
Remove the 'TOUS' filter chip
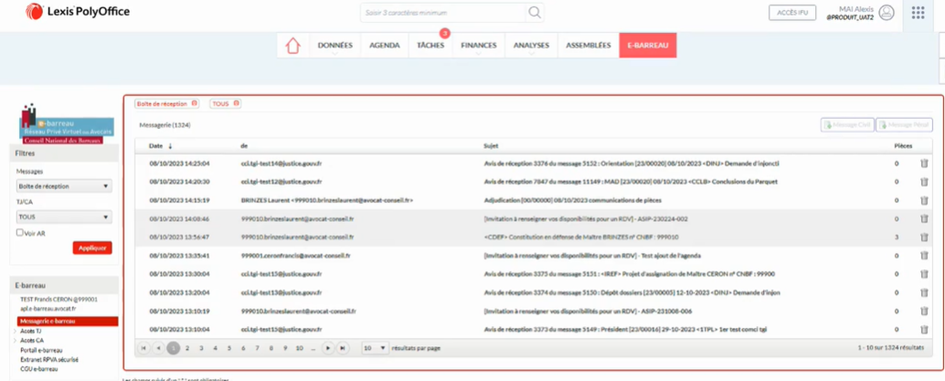[236, 104]
